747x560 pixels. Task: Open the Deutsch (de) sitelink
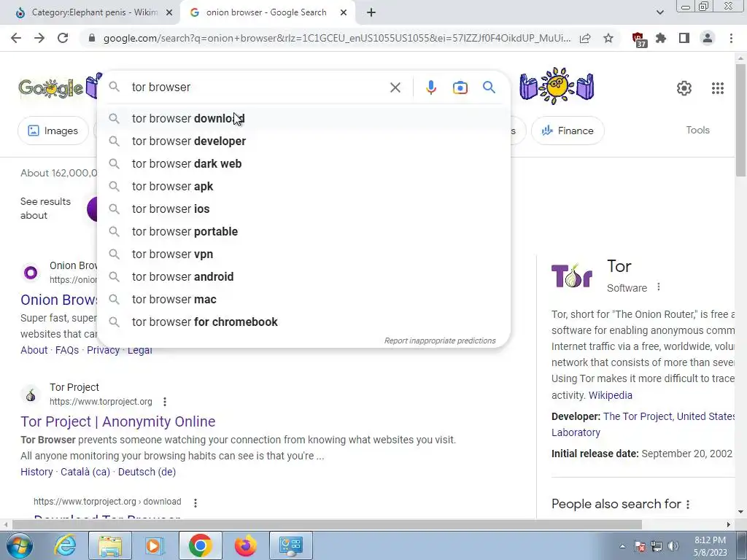tap(147, 472)
